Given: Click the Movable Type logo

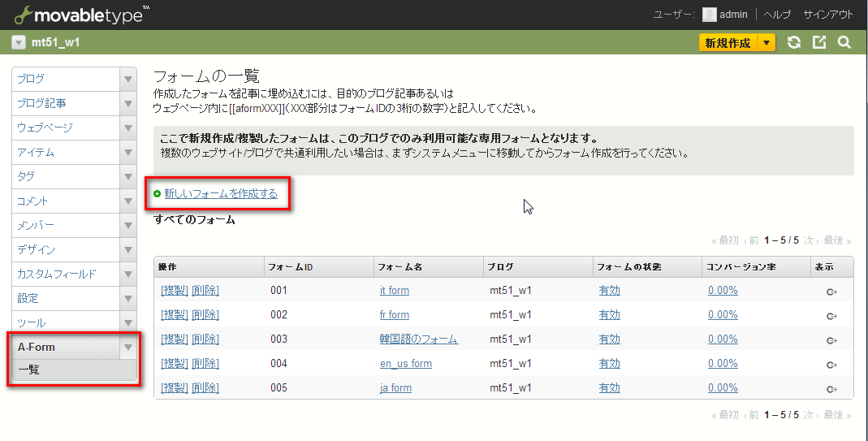Looking at the screenshot, I should point(82,15).
